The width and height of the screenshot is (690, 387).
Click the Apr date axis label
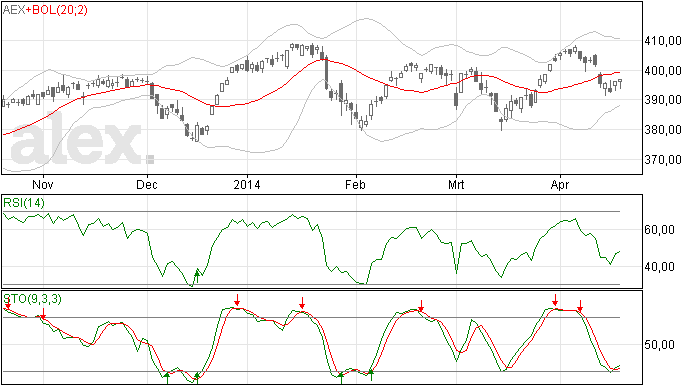[560, 184]
